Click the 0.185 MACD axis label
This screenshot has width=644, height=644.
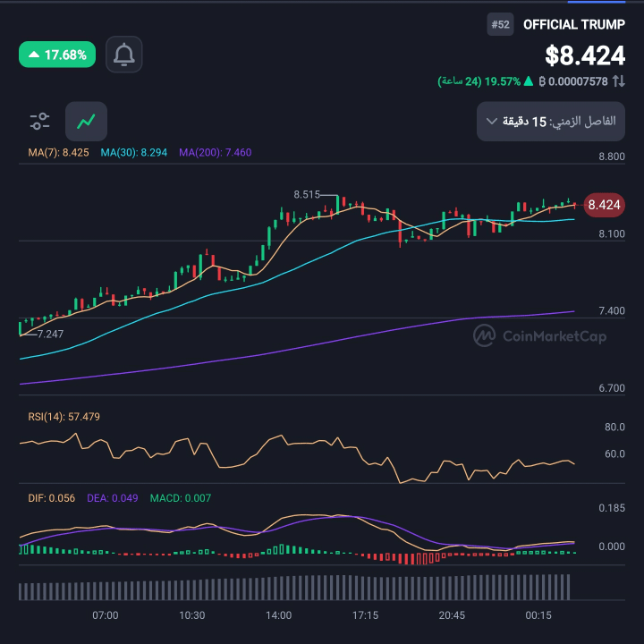pos(612,508)
